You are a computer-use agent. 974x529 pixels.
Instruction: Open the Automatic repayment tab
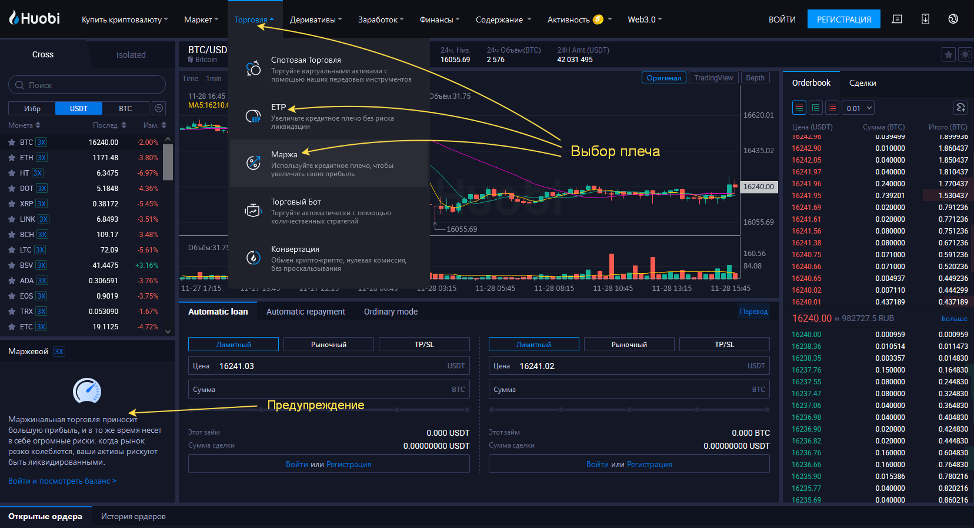[306, 312]
